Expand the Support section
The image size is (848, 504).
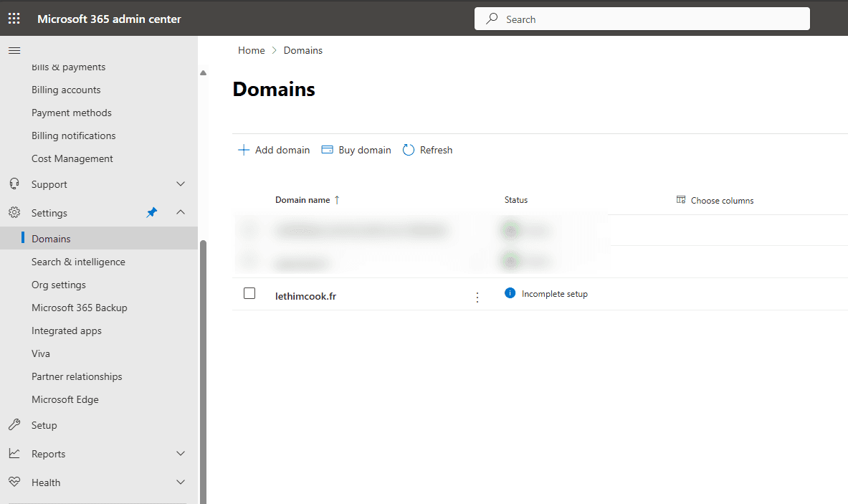(180, 184)
